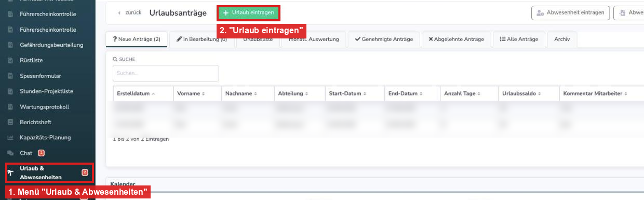Sort the table by Nachname column
Image resolution: width=644 pixels, height=200 pixels.
pos(248,94)
